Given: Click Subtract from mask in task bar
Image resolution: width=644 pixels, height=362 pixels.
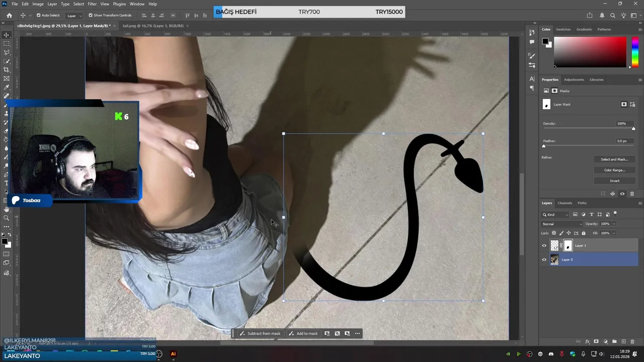Looking at the screenshot, I should tap(260, 333).
